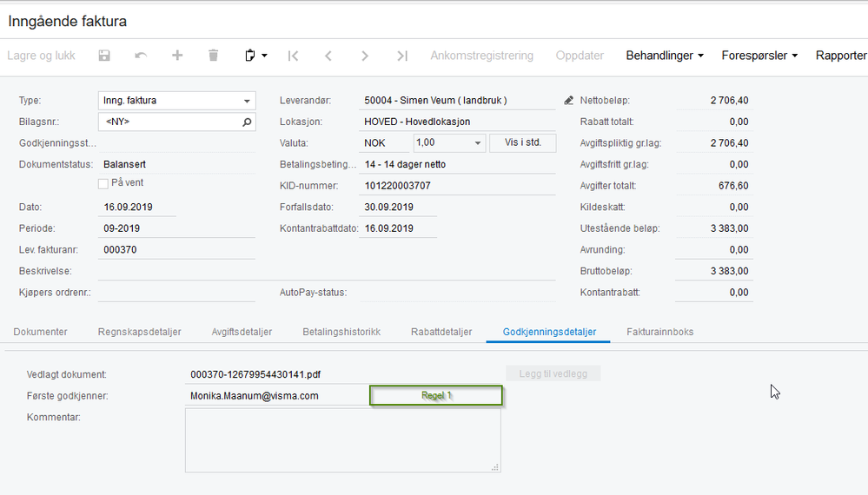Image resolution: width=868 pixels, height=495 pixels.
Task: Click the Valuta NOK field
Action: (384, 143)
